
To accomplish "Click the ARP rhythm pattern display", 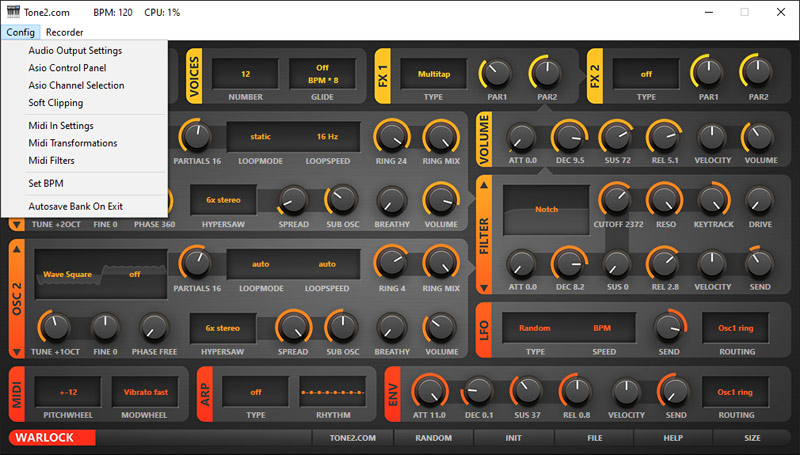I will (x=340, y=392).
